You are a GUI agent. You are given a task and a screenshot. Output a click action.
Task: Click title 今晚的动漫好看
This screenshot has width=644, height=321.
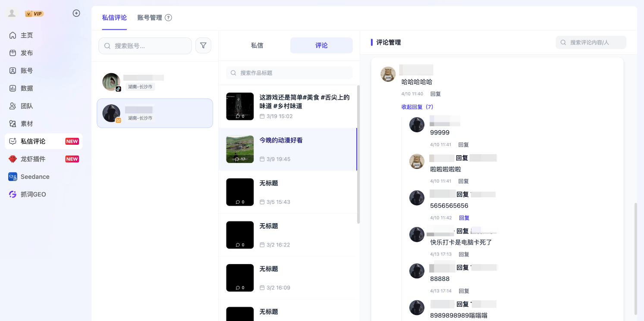(x=281, y=140)
